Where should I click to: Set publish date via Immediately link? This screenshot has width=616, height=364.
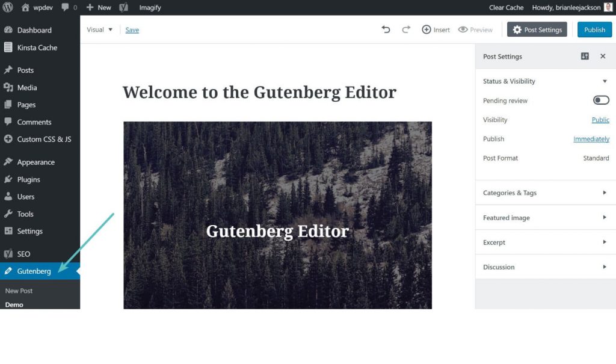(591, 139)
